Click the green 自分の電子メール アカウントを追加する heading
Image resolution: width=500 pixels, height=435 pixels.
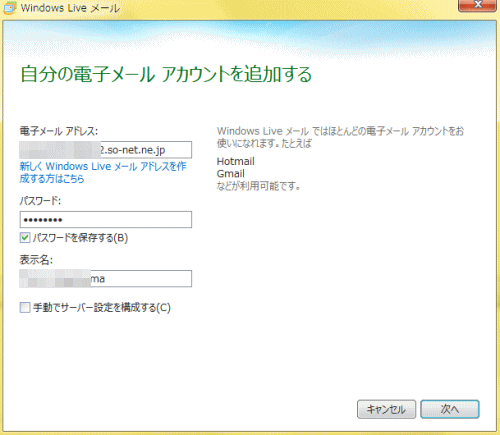pos(166,74)
